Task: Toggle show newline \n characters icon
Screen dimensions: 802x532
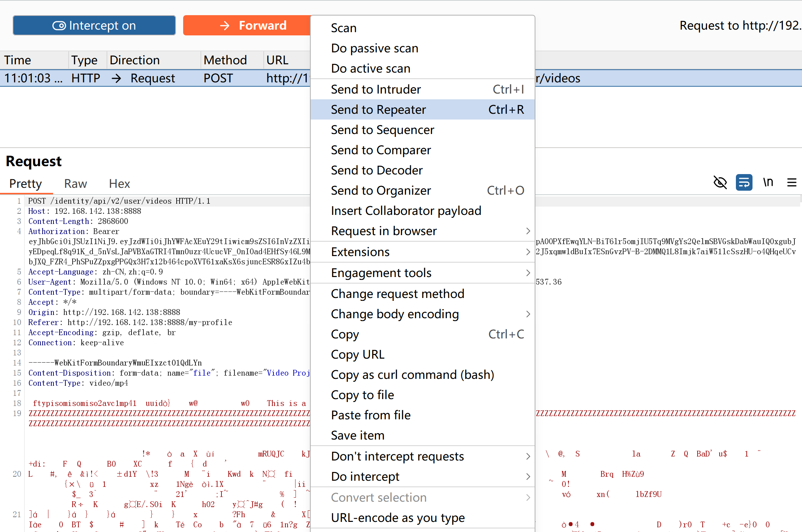Action: click(768, 182)
